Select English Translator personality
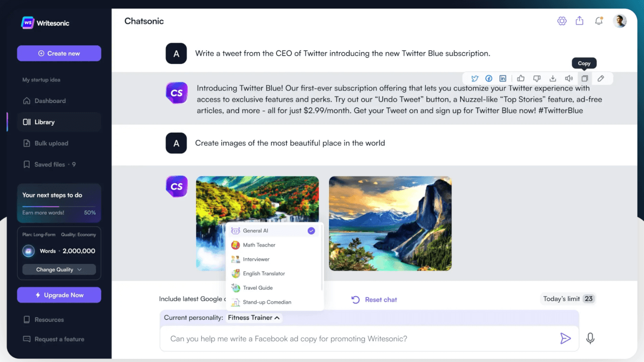 click(274, 274)
